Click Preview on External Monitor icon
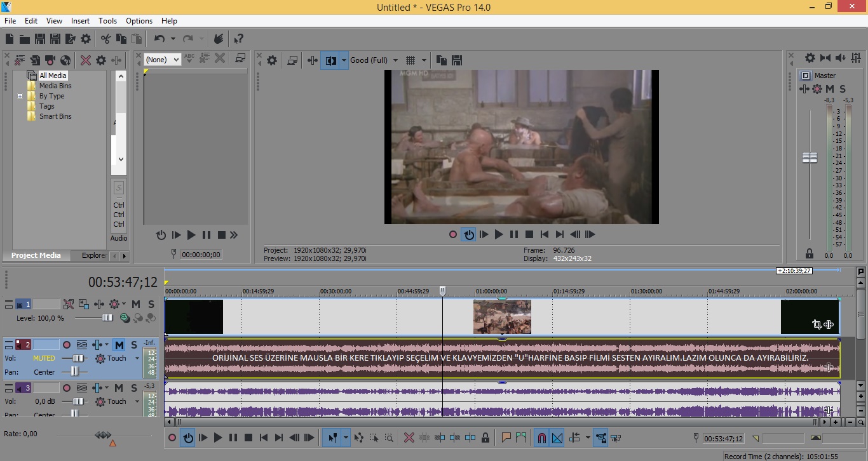868x461 pixels. 292,60
